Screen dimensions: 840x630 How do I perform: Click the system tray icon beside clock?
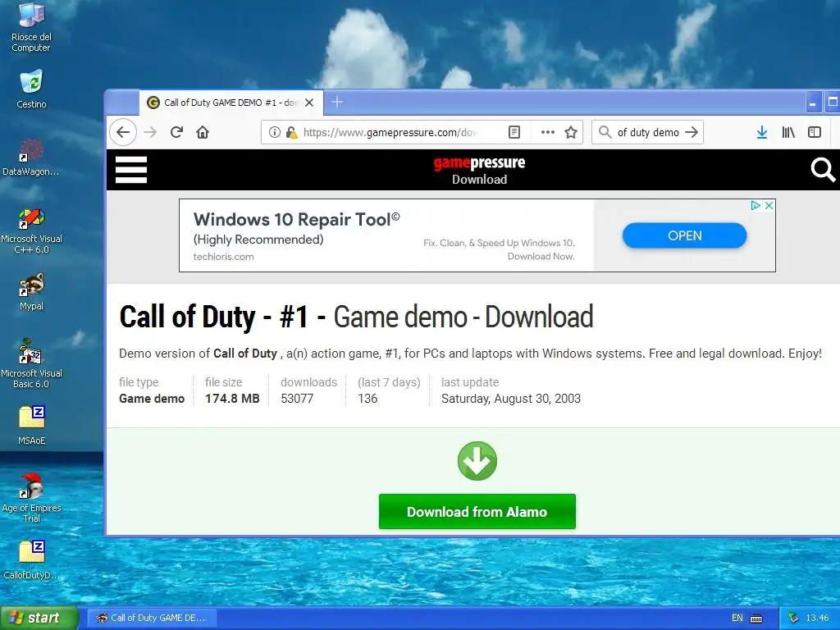click(x=793, y=618)
